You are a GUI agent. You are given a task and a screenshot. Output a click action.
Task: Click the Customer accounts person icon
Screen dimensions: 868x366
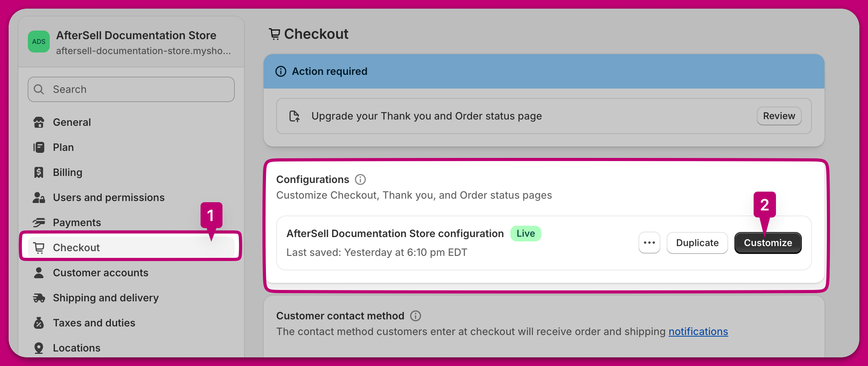pos(39,273)
